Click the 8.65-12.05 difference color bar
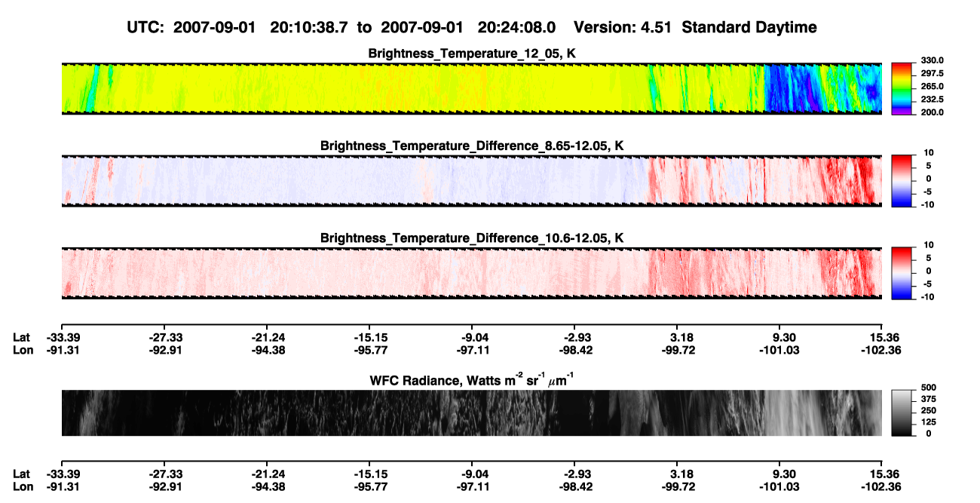This screenshot has height=503, width=980. (902, 179)
